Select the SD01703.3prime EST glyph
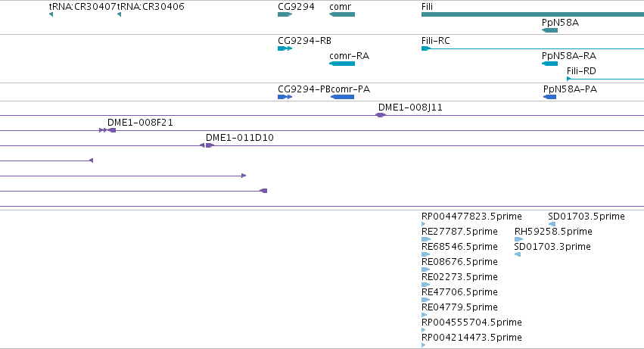Image resolution: width=644 pixels, height=349 pixels. tap(518, 254)
